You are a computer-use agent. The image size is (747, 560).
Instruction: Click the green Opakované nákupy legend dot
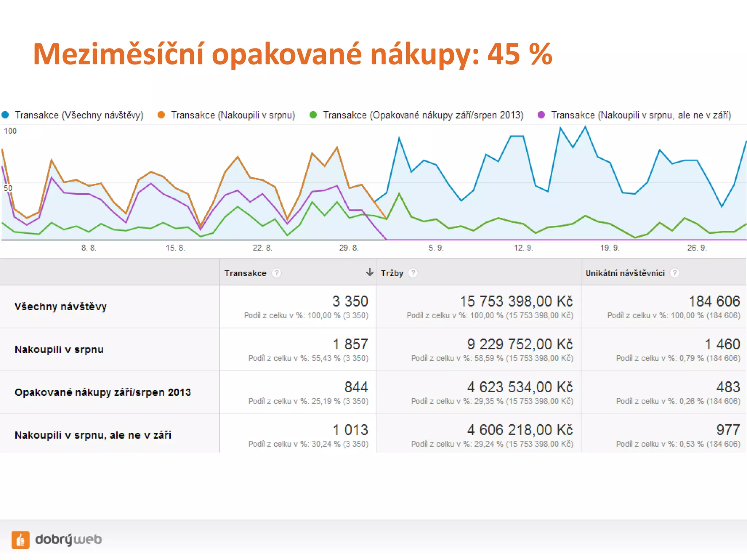coord(313,115)
